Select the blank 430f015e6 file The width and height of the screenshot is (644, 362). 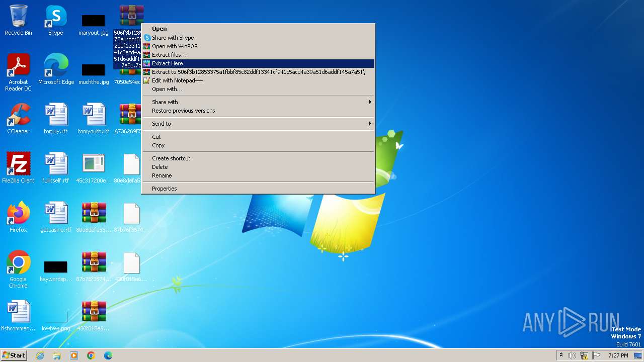(131, 266)
